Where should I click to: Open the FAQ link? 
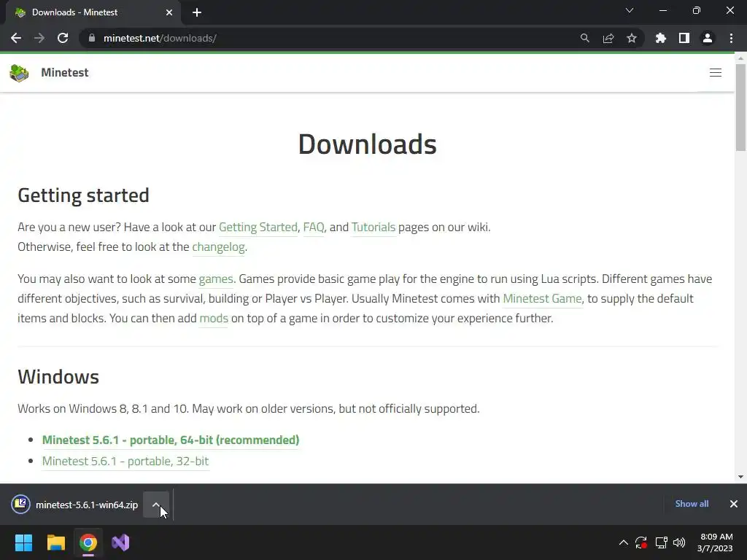click(314, 227)
